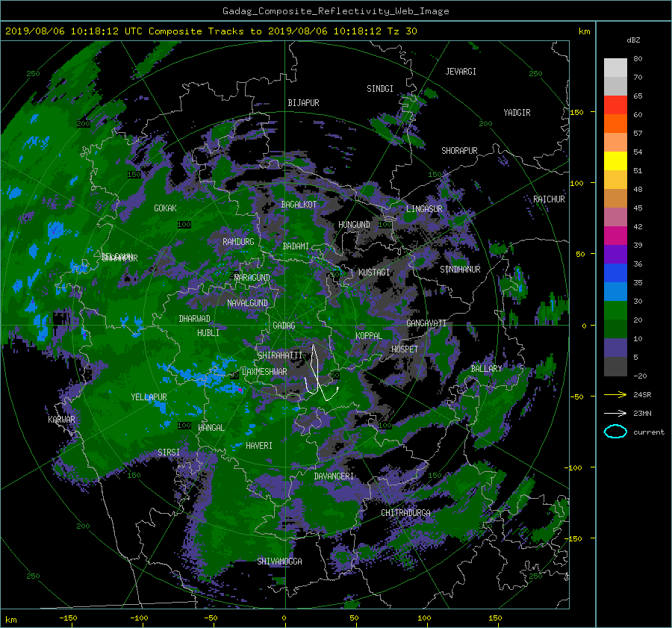Click the dBZ legend heading

click(x=633, y=40)
